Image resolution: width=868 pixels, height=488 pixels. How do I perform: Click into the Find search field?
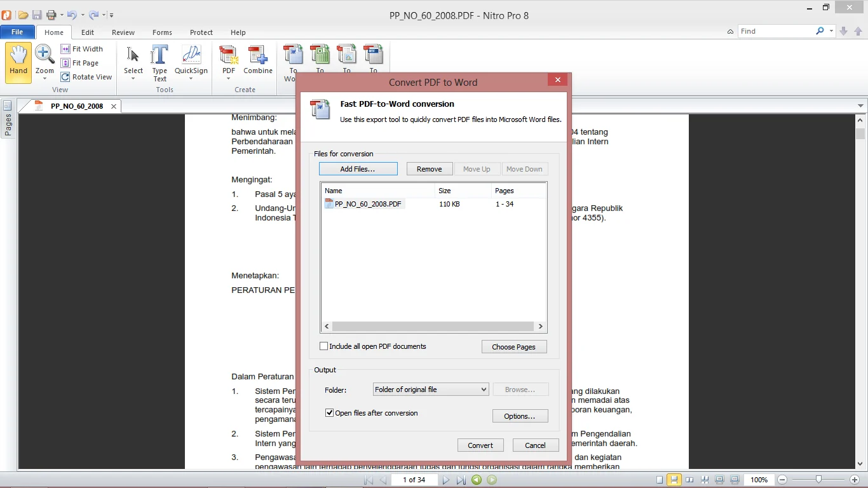pyautogui.click(x=776, y=31)
